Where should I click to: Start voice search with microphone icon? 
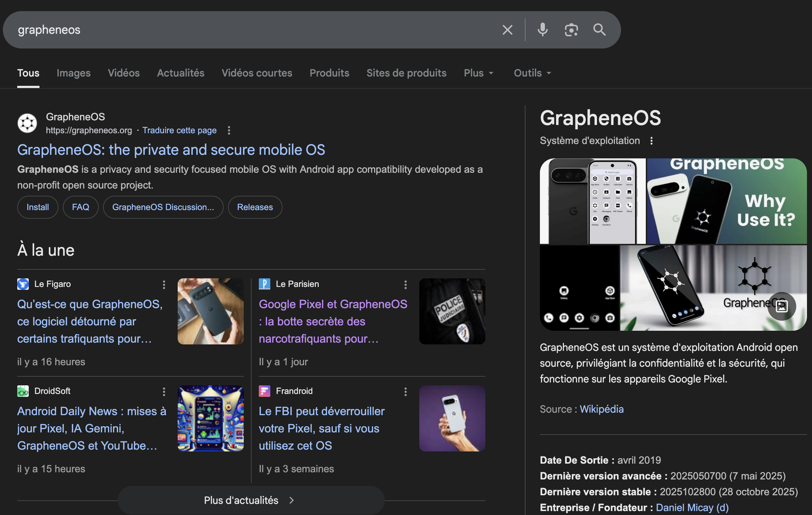click(542, 30)
